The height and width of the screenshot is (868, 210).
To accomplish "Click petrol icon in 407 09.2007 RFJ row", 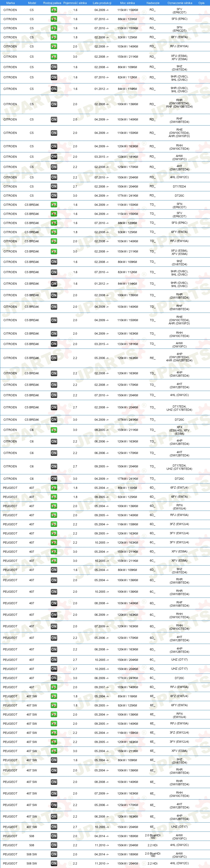I will (x=54, y=687).
